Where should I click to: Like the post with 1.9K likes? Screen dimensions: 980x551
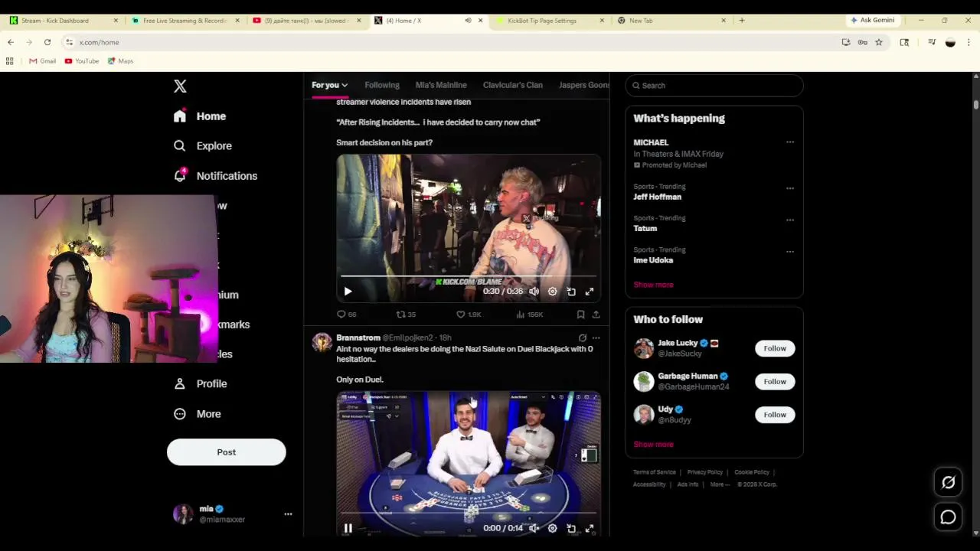(x=469, y=315)
